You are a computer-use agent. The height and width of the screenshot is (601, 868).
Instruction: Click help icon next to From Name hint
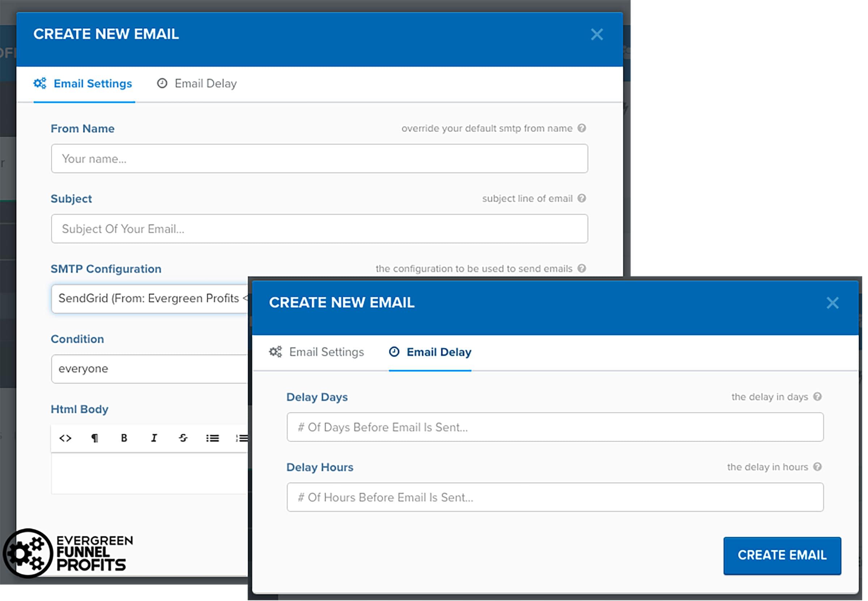tap(582, 128)
